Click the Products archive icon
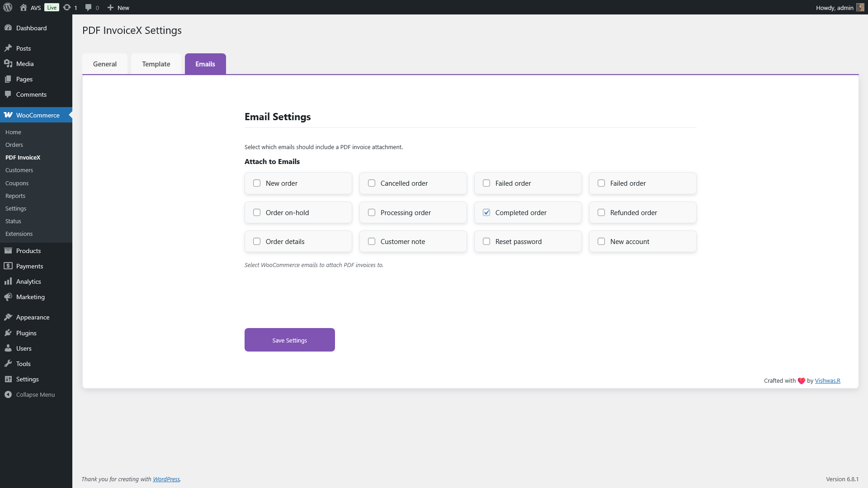 point(8,251)
